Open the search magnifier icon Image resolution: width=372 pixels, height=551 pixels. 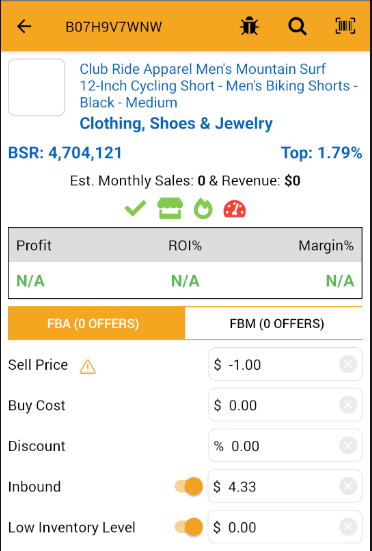tap(297, 26)
